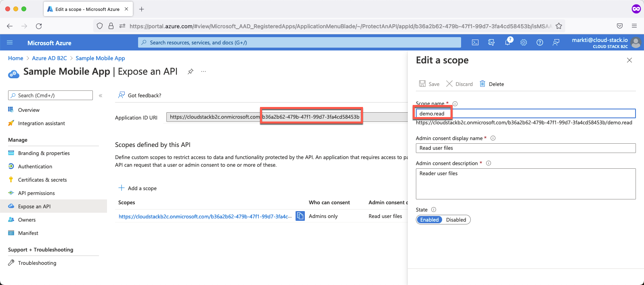Click the Admin consent display name field

[x=526, y=148]
